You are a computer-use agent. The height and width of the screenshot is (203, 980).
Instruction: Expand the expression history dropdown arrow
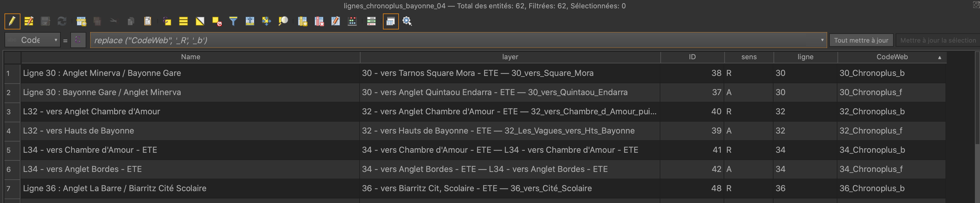[x=822, y=40]
